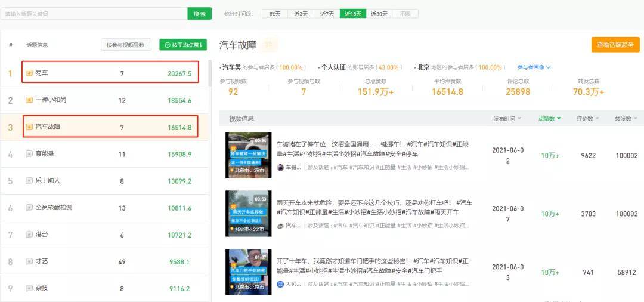
Task: Select the 昨天 time range option
Action: click(x=275, y=14)
